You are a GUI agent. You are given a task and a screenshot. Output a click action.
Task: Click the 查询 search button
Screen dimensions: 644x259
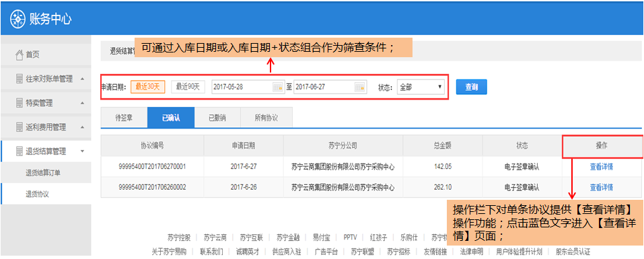pyautogui.click(x=472, y=87)
